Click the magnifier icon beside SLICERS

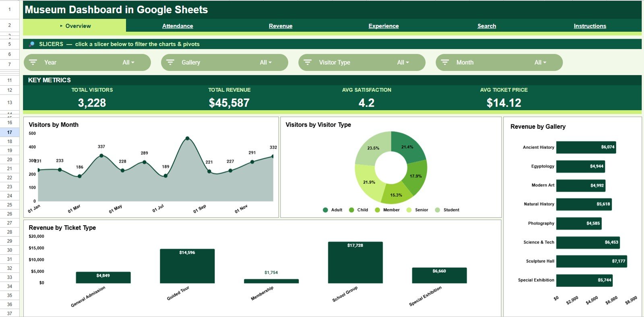tap(31, 44)
